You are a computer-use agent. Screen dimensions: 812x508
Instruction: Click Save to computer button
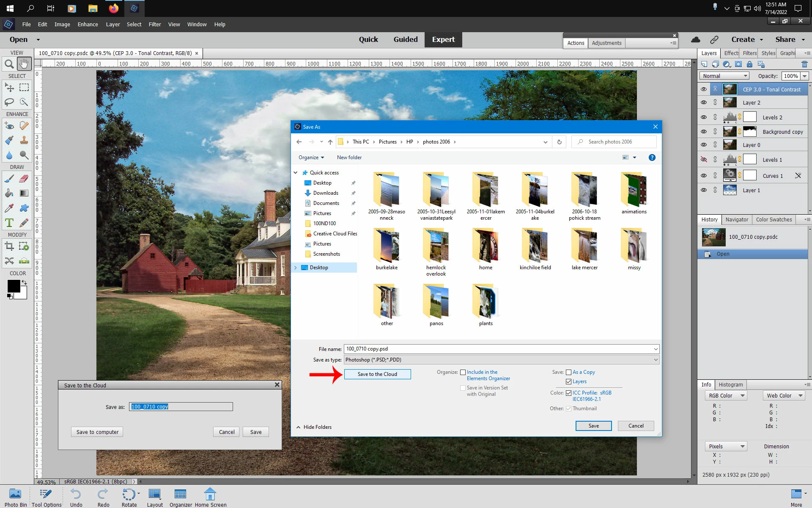[x=97, y=432]
